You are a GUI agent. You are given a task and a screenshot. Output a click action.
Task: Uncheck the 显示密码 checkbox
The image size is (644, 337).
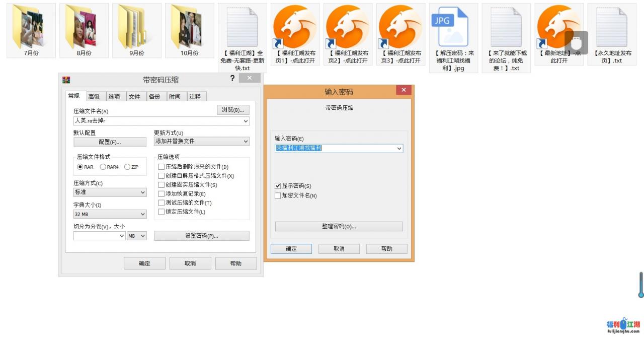(278, 186)
